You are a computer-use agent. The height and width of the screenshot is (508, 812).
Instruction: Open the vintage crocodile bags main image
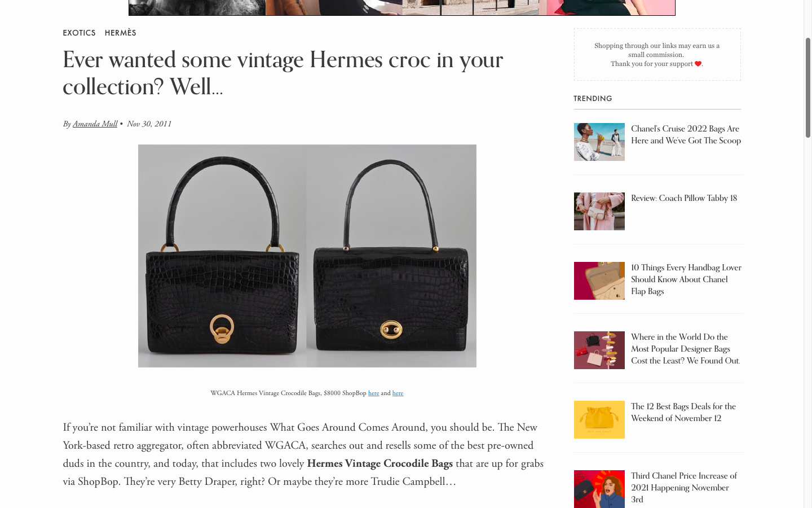[x=307, y=256]
